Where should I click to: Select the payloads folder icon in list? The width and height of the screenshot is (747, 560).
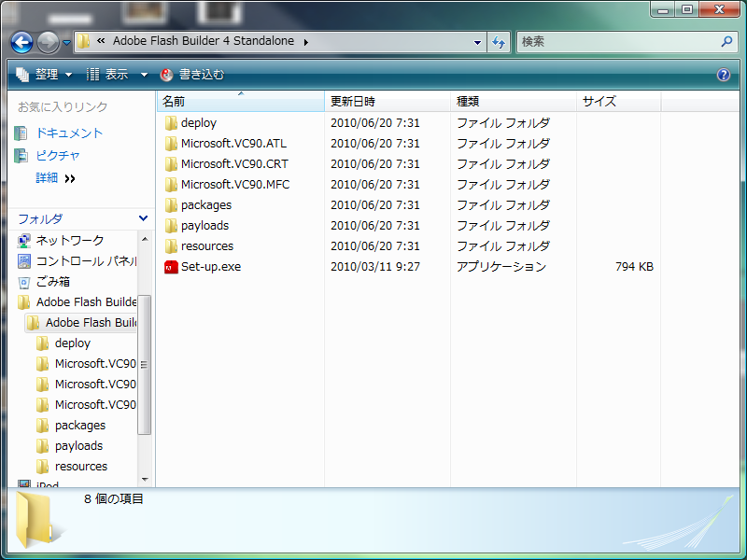click(x=171, y=225)
